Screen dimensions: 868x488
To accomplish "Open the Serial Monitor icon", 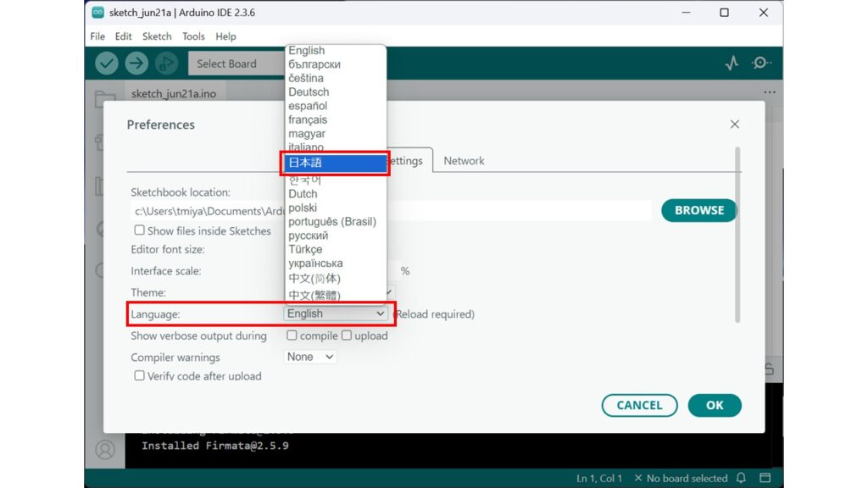I will click(761, 63).
